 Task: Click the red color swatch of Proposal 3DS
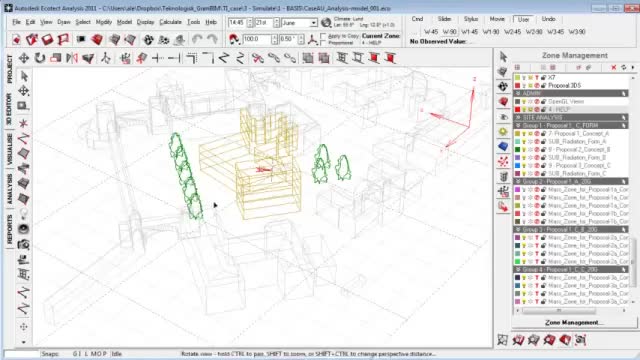[x=517, y=86]
